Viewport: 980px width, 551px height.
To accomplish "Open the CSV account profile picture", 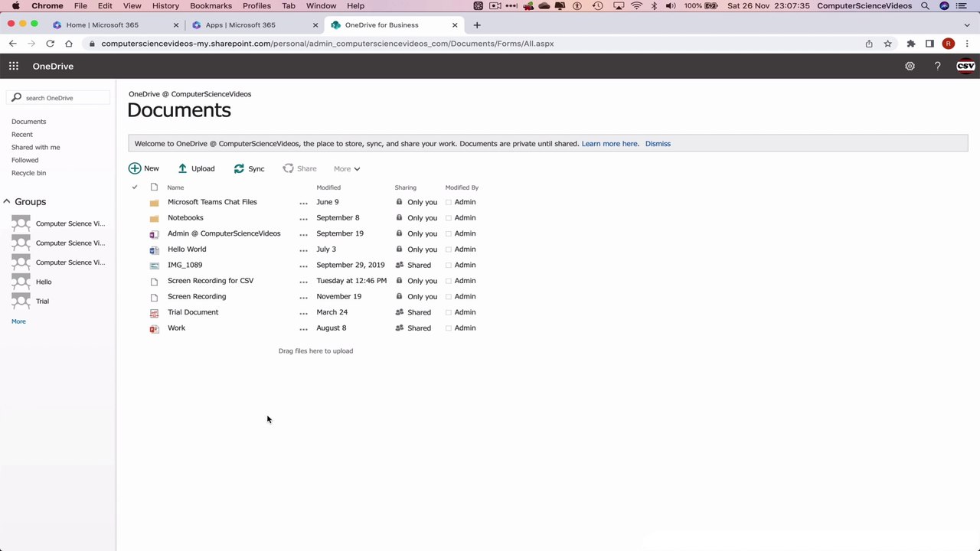I will [x=966, y=67].
